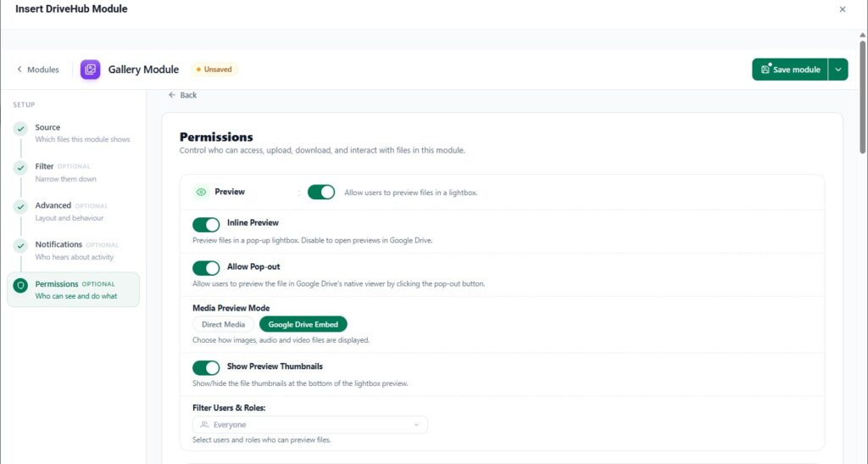The width and height of the screenshot is (868, 464).
Task: Click the Filter step checkmark icon
Action: click(x=20, y=168)
